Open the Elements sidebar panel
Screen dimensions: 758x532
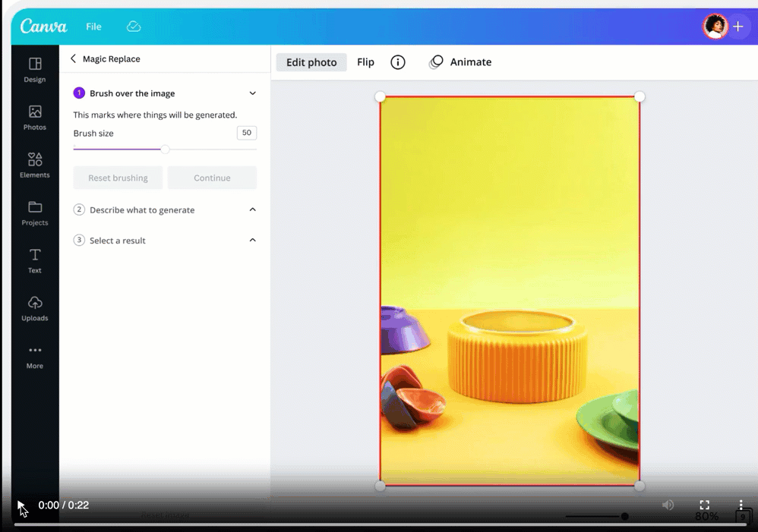pyautogui.click(x=35, y=165)
